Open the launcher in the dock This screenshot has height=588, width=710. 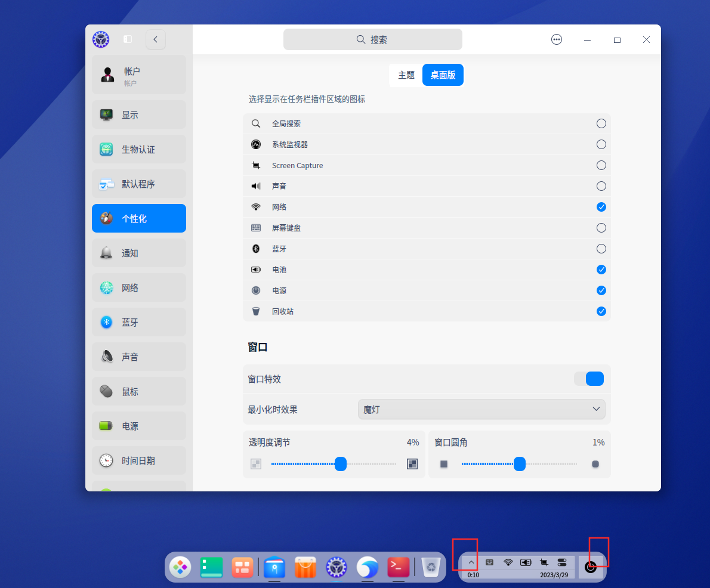pos(180,567)
